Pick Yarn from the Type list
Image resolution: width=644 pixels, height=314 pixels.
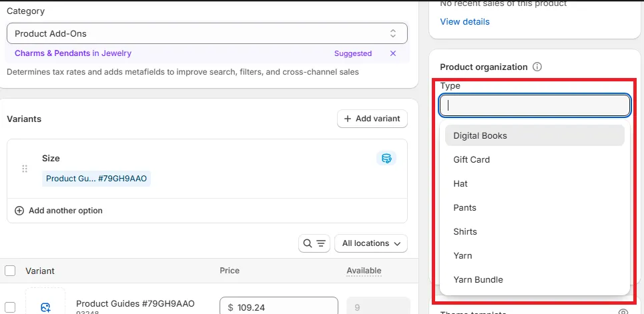coord(535,256)
